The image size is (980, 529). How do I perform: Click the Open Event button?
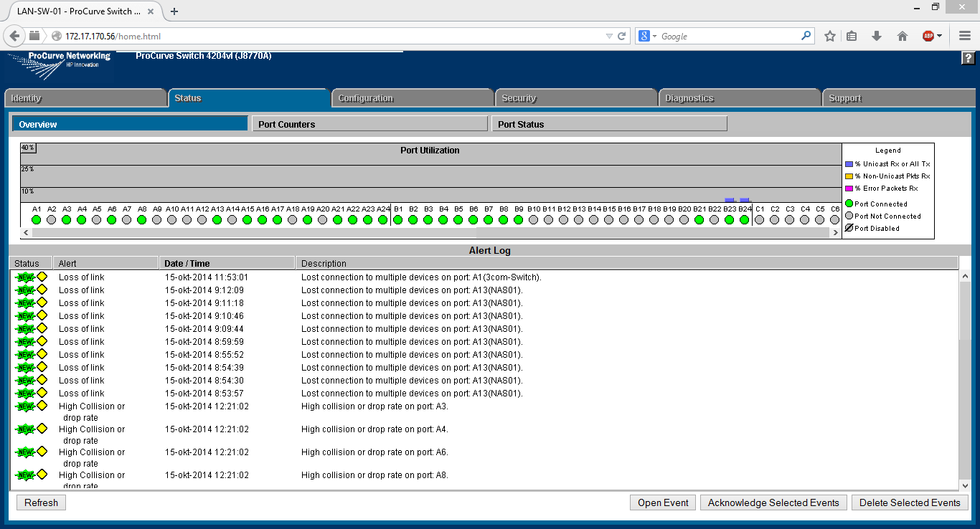[x=663, y=502]
